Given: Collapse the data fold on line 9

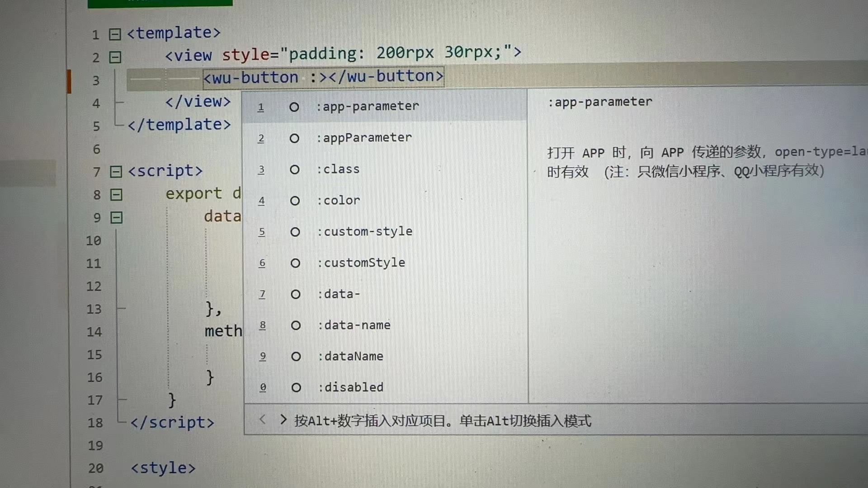Looking at the screenshot, I should click(116, 218).
